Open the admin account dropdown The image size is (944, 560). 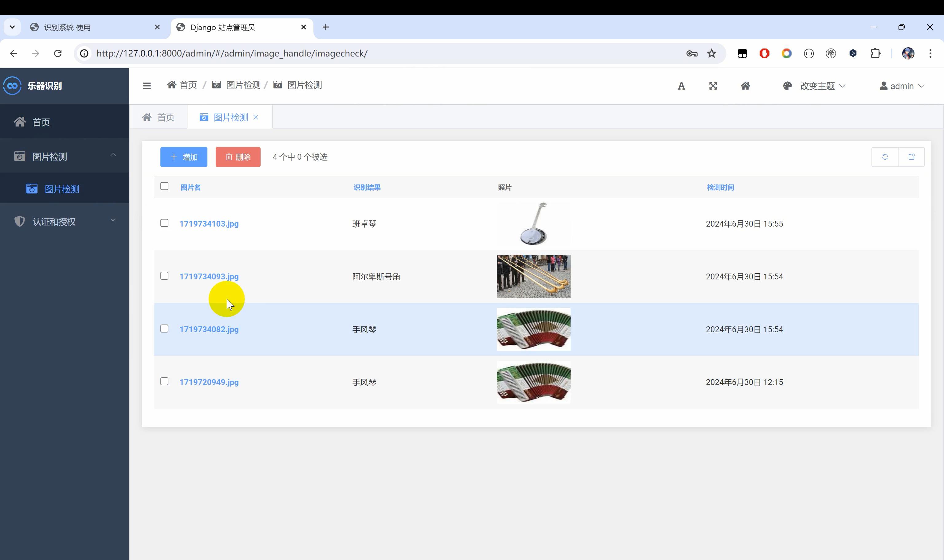[x=902, y=86]
